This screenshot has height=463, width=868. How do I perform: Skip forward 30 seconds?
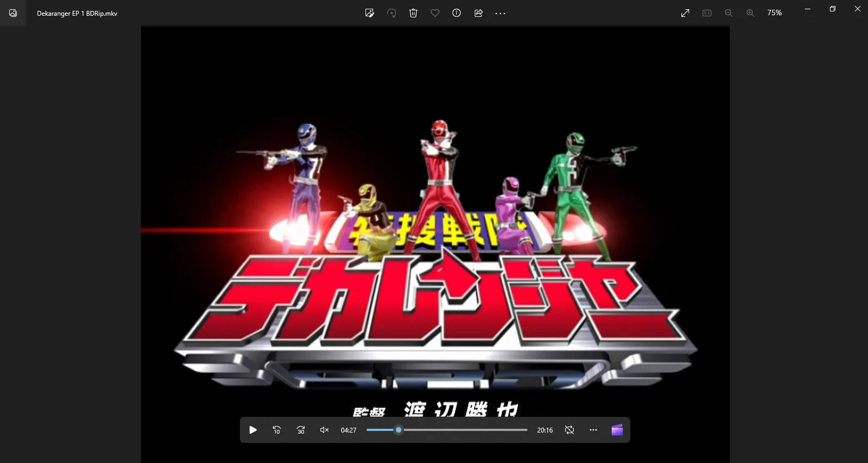point(301,430)
